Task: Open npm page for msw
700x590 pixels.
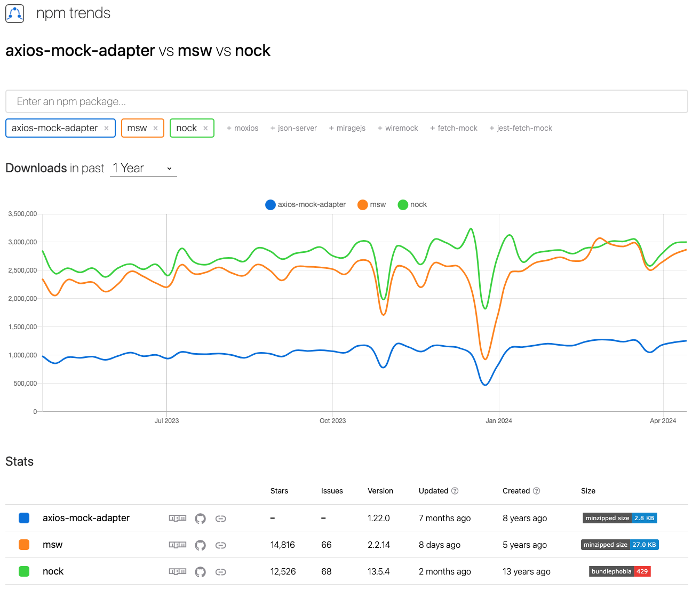Action: 178,545
